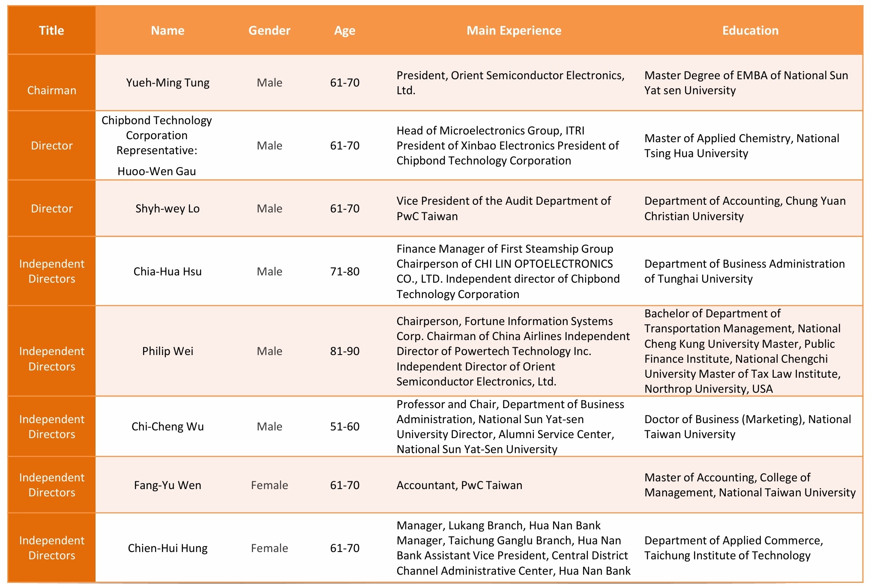Select "Vice President of the Audit Department of PwC Taiwan"
This screenshot has height=588, width=871.
(503, 209)
